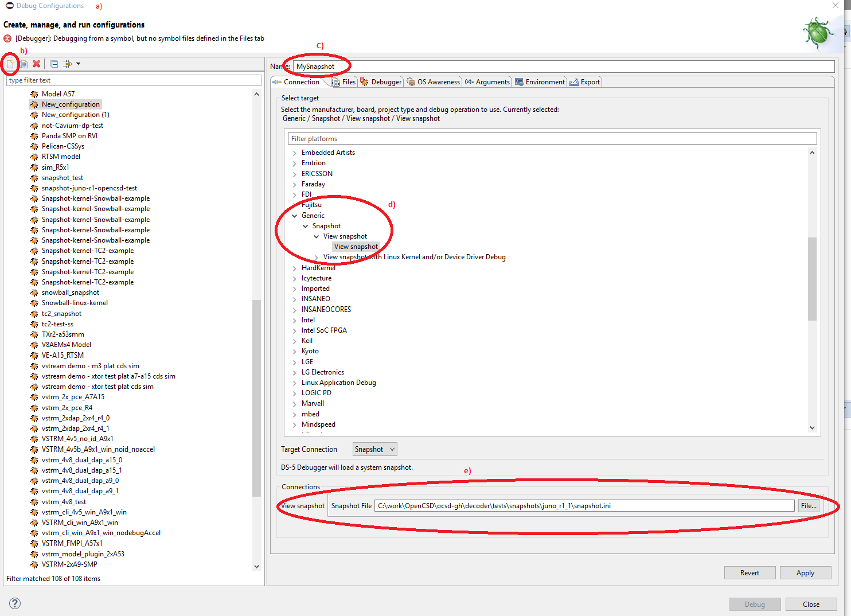Image resolution: width=851 pixels, height=616 pixels.
Task: Click File... to browse for snapshot
Action: (x=809, y=506)
